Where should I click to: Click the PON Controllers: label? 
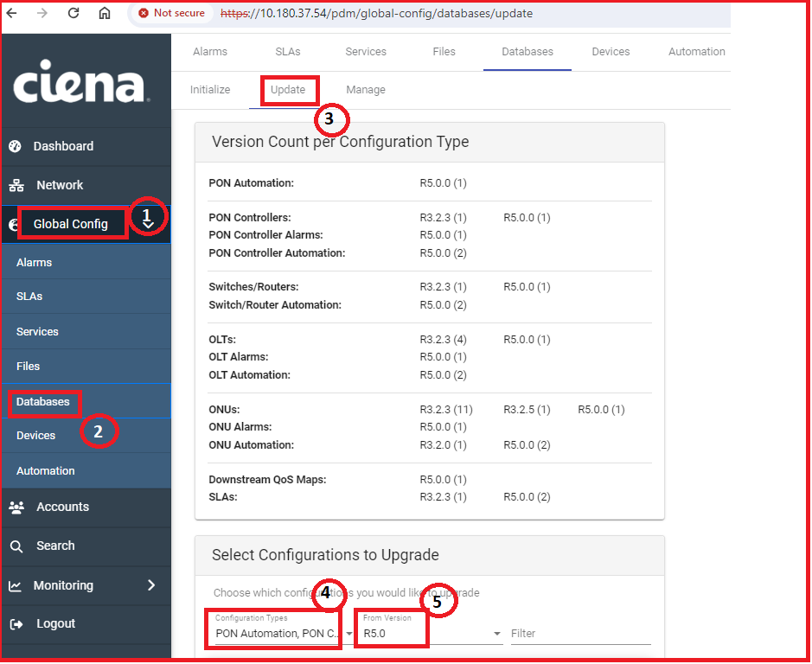tap(250, 218)
